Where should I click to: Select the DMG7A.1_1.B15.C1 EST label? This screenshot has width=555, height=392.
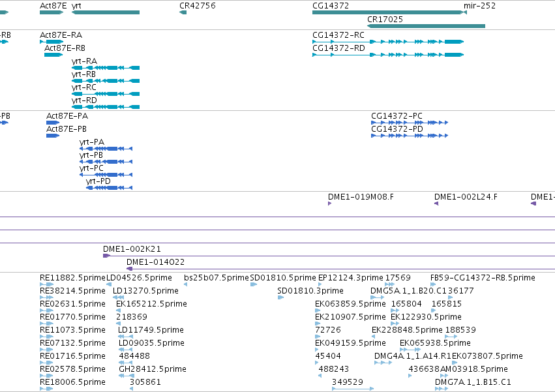click(473, 383)
